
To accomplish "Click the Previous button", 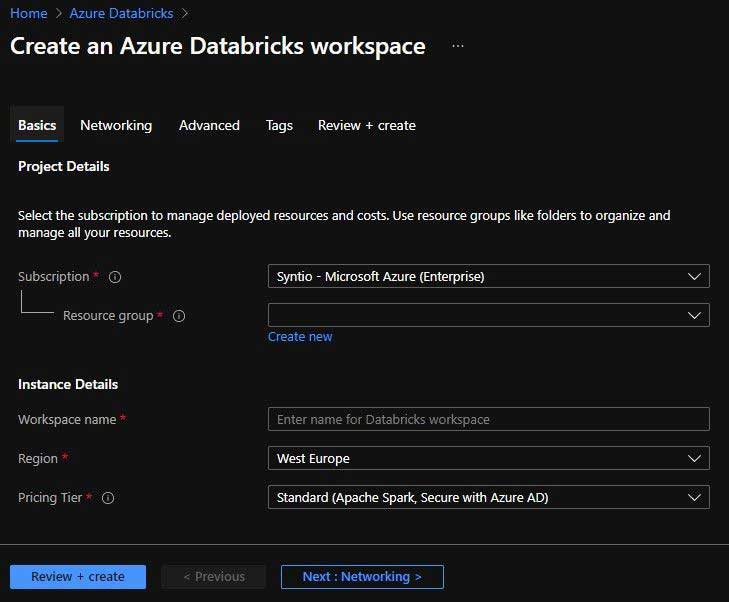I will [x=214, y=577].
